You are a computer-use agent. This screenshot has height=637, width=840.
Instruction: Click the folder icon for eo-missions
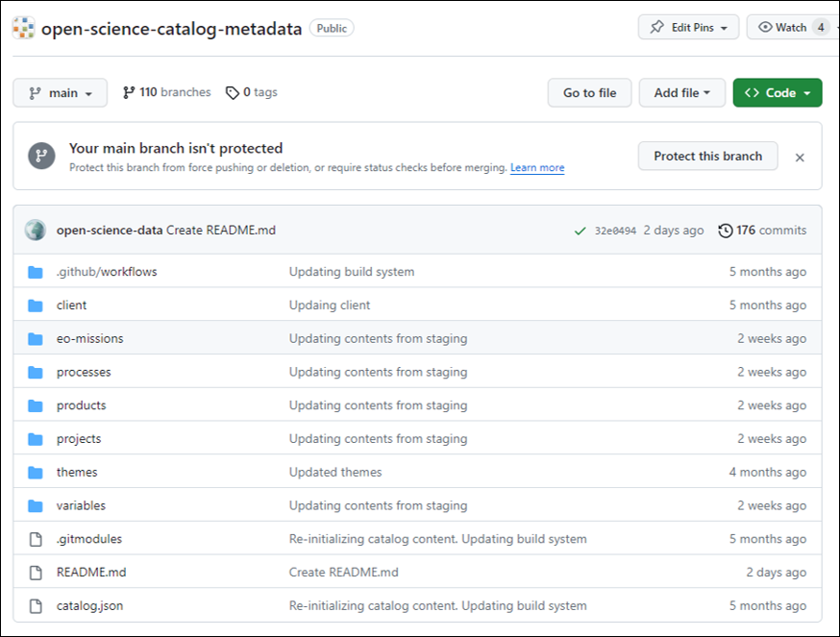[36, 339]
